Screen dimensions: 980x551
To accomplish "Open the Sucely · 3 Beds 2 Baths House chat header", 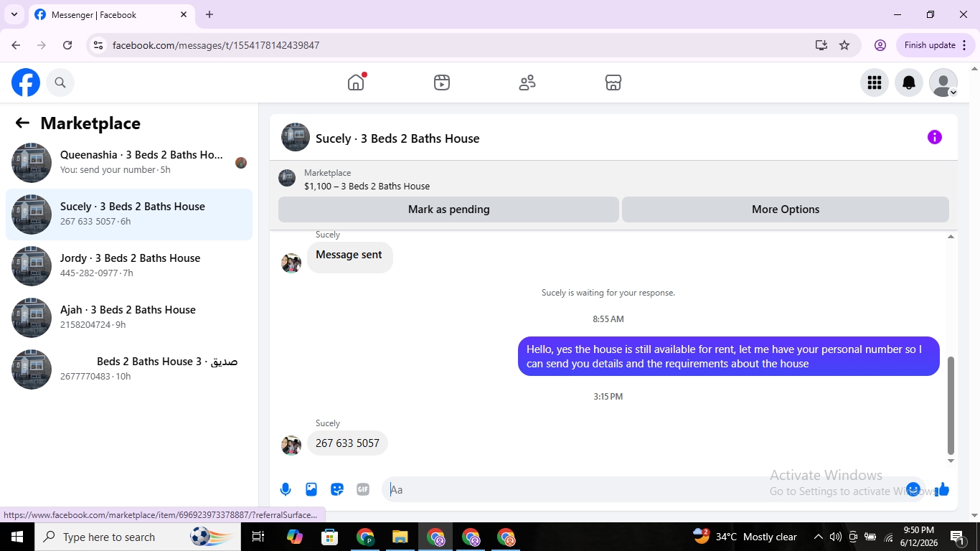I will [x=397, y=138].
